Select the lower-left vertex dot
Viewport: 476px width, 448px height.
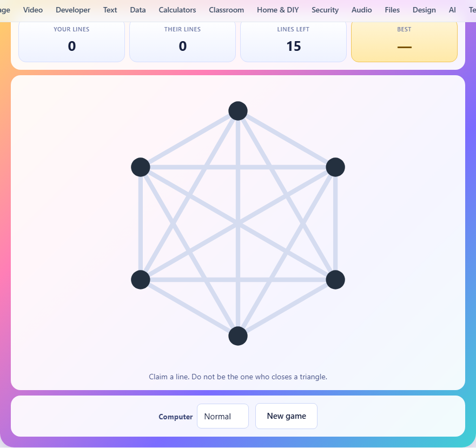tap(141, 280)
